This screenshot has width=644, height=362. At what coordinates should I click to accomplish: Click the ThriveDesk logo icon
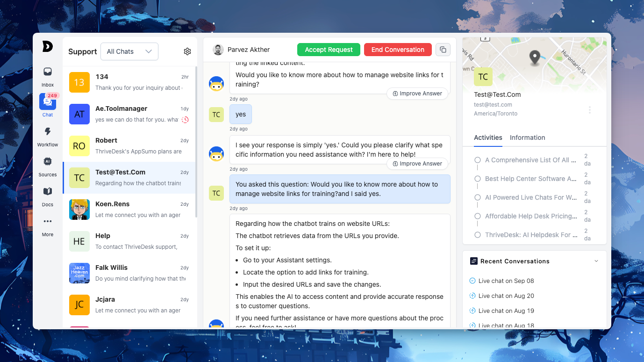point(47,46)
